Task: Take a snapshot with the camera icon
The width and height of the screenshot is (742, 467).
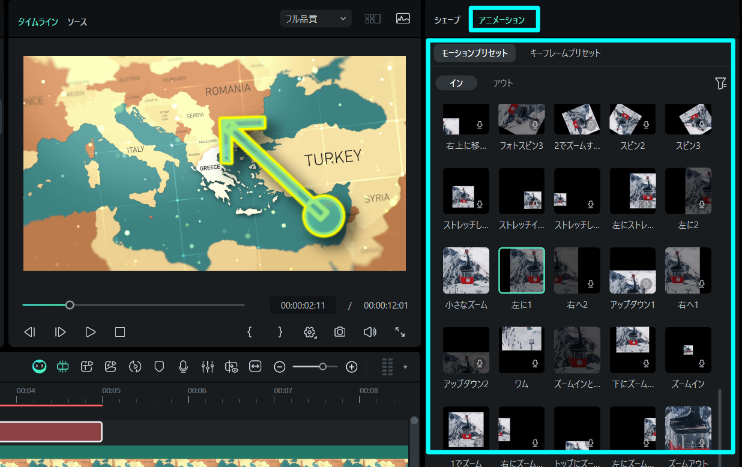Action: (340, 331)
